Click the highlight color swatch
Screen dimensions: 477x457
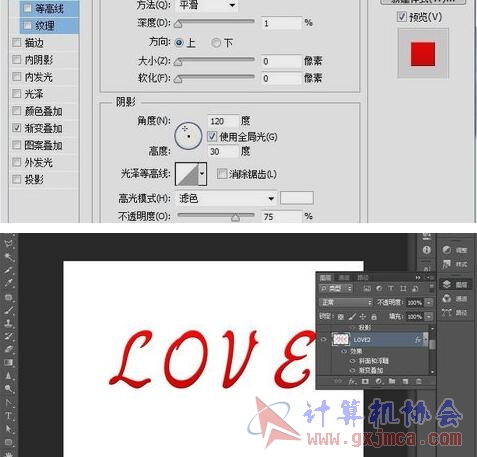[297, 198]
